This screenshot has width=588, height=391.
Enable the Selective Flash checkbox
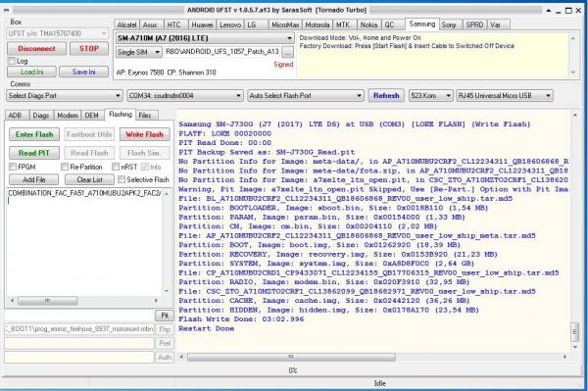(x=122, y=180)
